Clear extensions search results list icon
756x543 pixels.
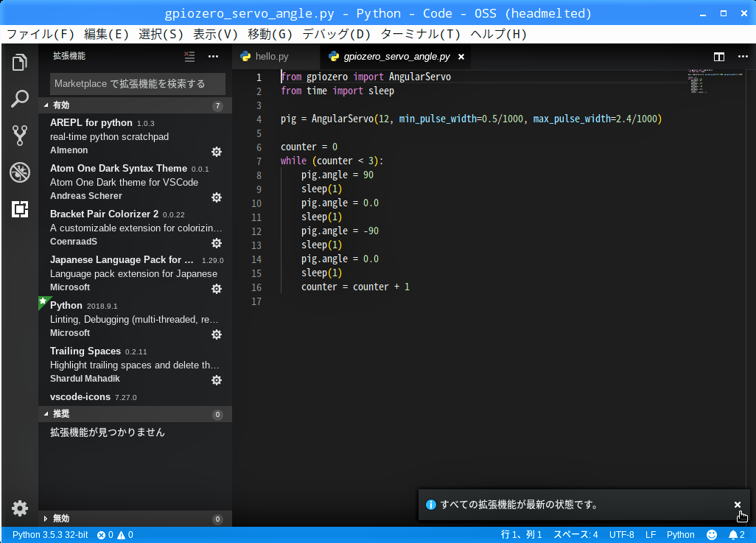coord(189,57)
